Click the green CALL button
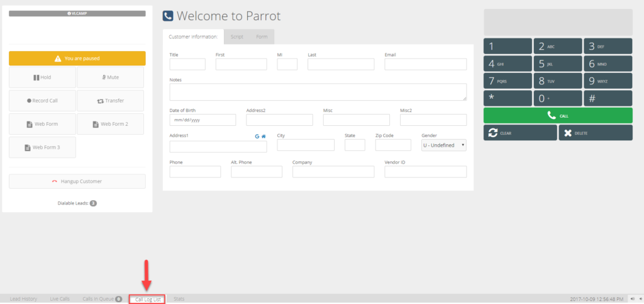 click(x=558, y=116)
